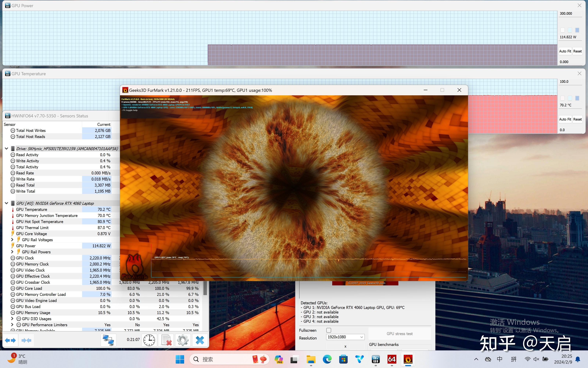The height and width of the screenshot is (368, 588).
Task: Click Reset in GPU Power graph
Action: (x=577, y=51)
